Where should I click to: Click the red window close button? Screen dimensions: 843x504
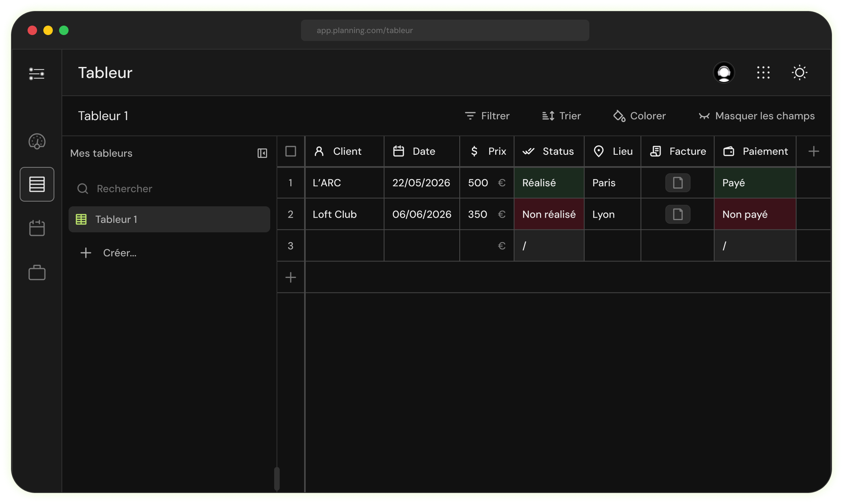pyautogui.click(x=32, y=30)
